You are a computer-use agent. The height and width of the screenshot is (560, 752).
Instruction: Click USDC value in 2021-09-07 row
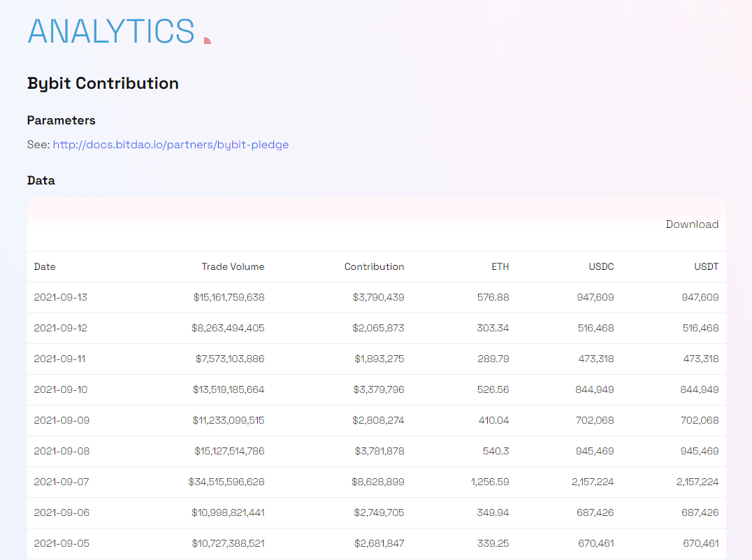coord(593,482)
